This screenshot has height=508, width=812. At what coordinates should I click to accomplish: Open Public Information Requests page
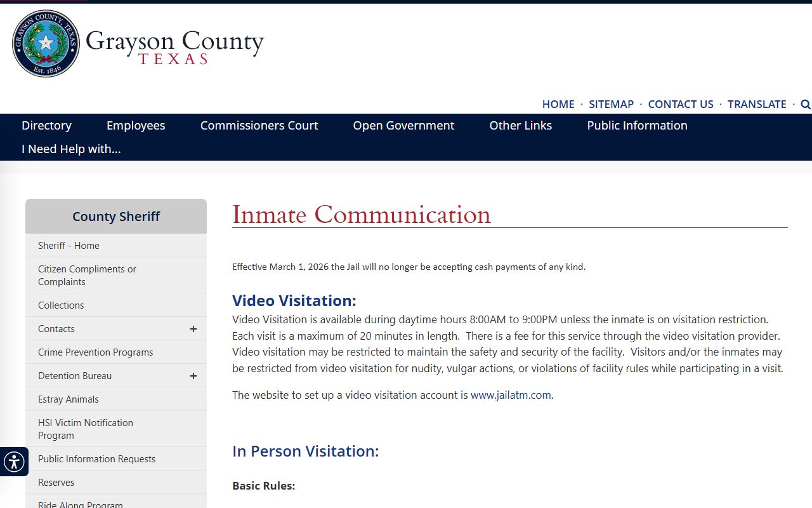point(116,459)
